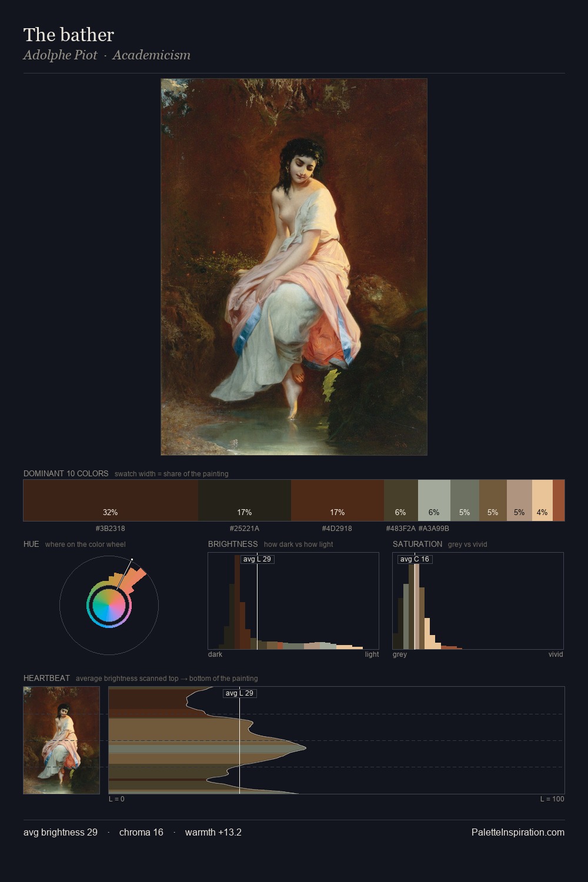
Task: Click the "grey" axis label
Action: 400,654
